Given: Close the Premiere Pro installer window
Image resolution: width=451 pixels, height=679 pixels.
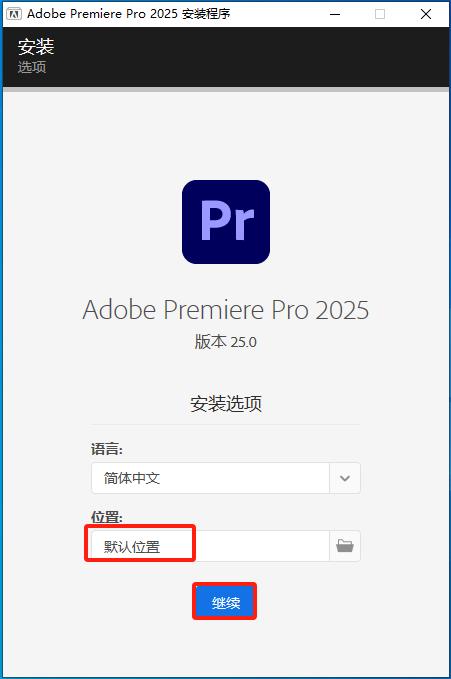Looking at the screenshot, I should coord(426,14).
